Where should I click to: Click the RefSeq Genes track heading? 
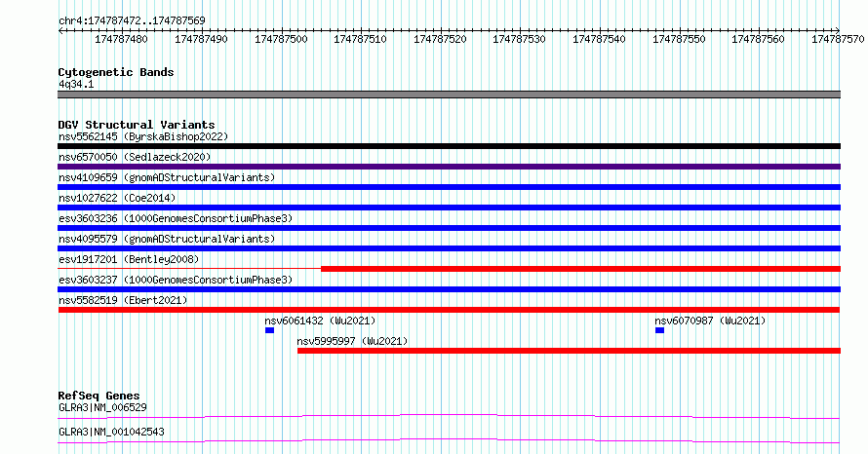[x=99, y=396]
